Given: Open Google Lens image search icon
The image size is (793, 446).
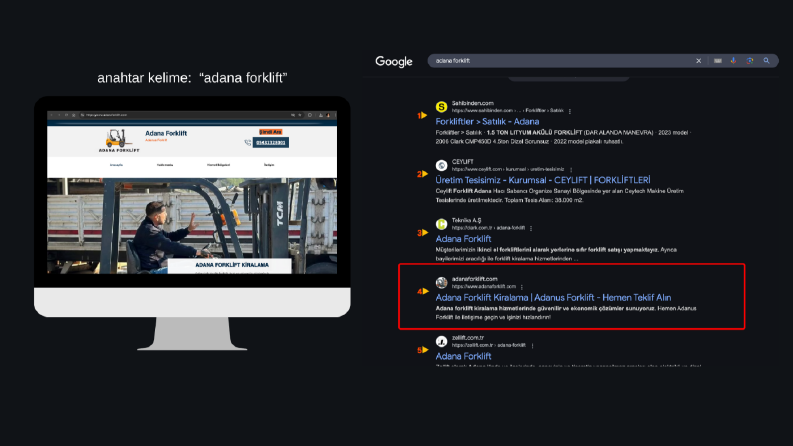Looking at the screenshot, I should (x=750, y=61).
